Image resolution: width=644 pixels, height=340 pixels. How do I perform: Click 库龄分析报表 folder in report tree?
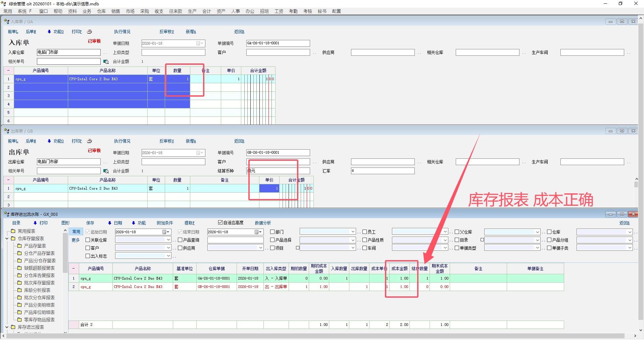(x=37, y=290)
